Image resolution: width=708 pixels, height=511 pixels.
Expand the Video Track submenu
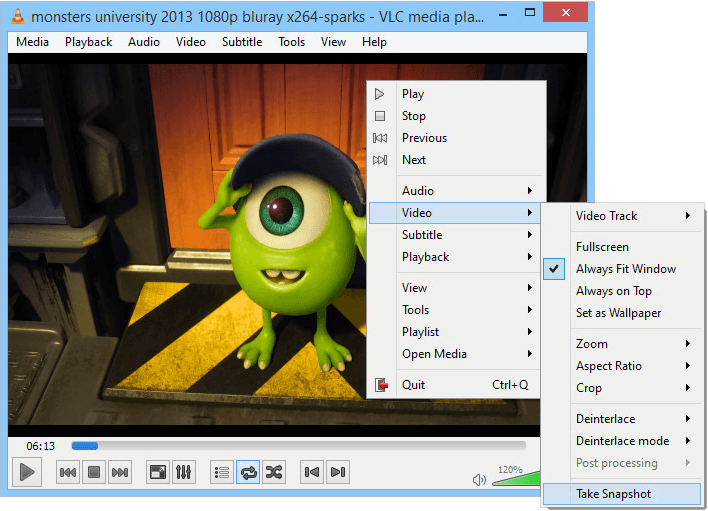pos(623,216)
